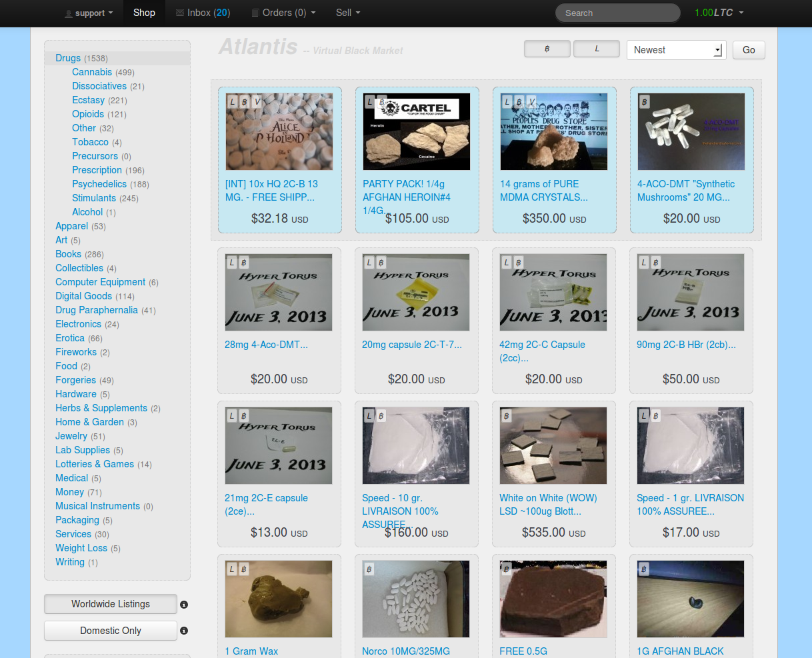Open the Books category link
The image size is (812, 658).
68,254
